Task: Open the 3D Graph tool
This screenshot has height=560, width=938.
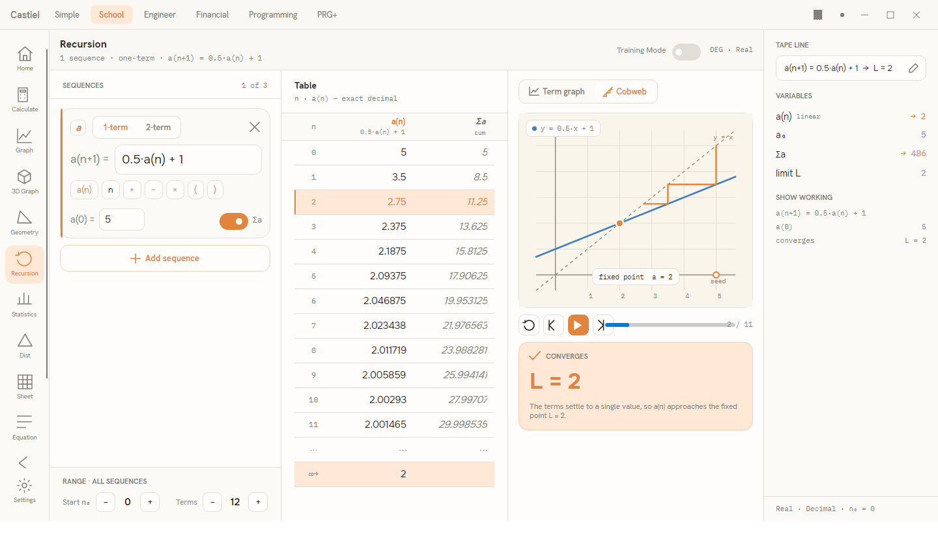Action: pyautogui.click(x=25, y=182)
